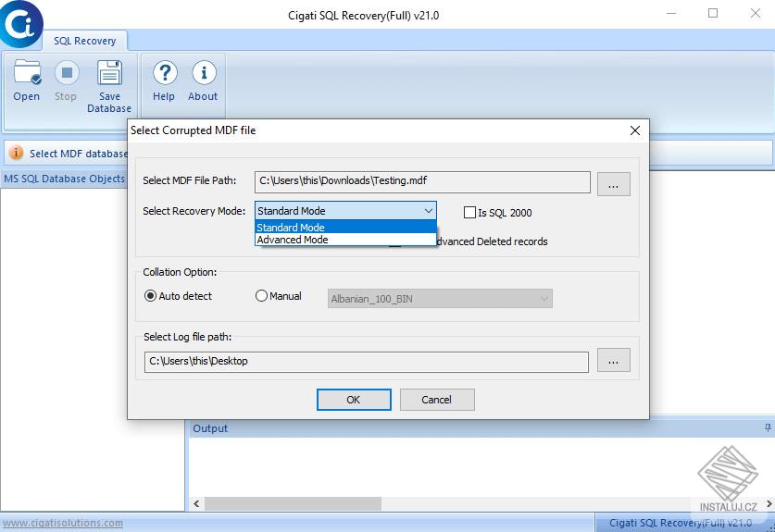Image resolution: width=775 pixels, height=532 pixels.
Task: Tick the Is SQL 2000 checkbox
Action: click(469, 213)
